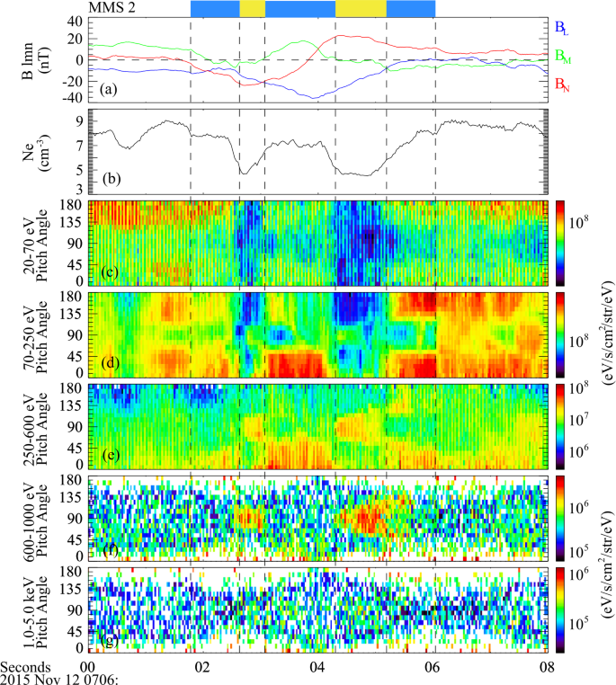This screenshot has height=685, width=616.
Task: Click the B_L minimum near -40 nT
Action: click(313, 98)
